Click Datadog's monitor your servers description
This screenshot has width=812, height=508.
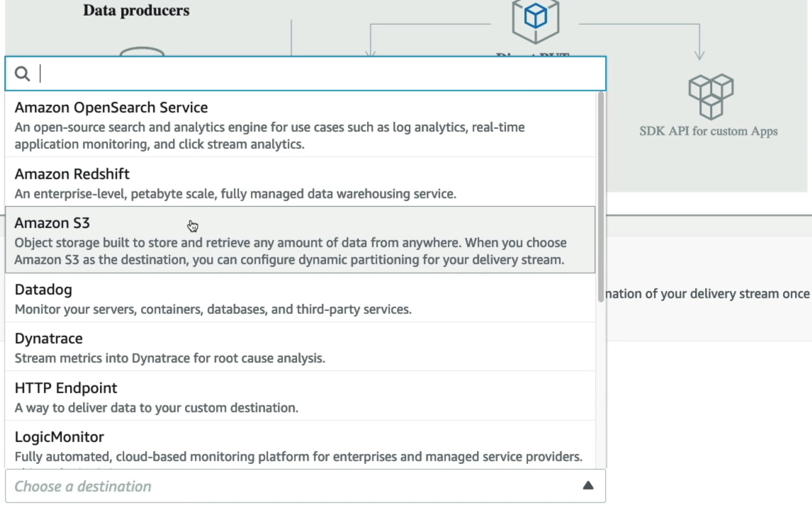(213, 309)
